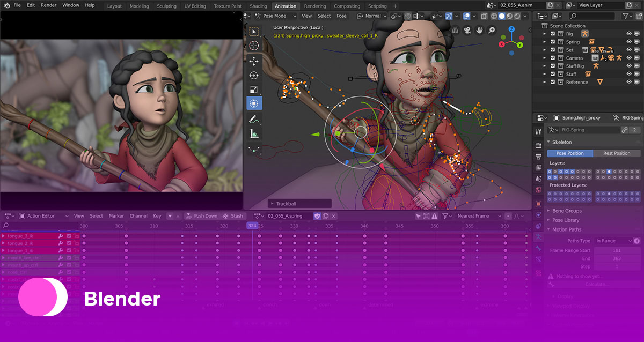The width and height of the screenshot is (644, 342).
Task: Select Pose Position for the skeleton
Action: tap(570, 153)
